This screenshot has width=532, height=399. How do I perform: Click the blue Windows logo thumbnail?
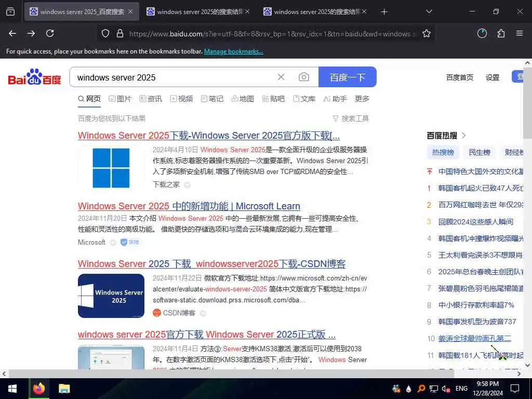[111, 168]
